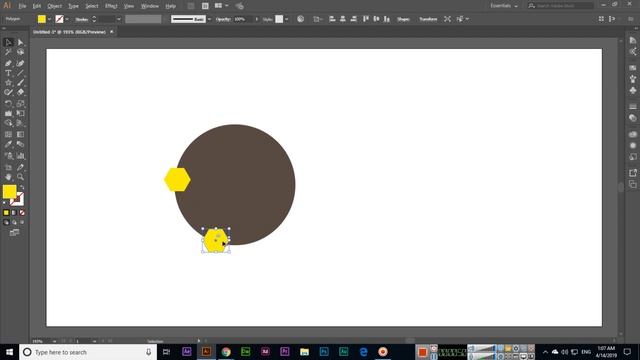Viewport: 640px width, 360px height.
Task: Set paint mode to Gradient
Action: 14,213
